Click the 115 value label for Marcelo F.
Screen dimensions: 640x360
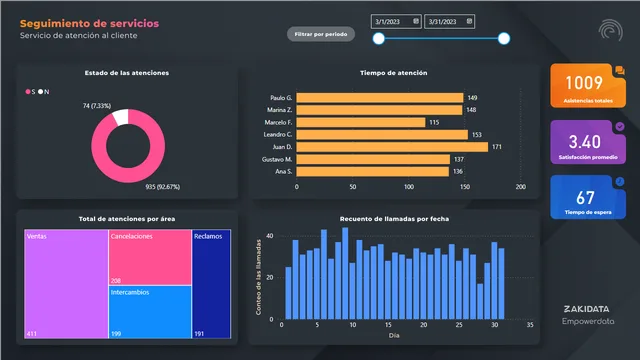click(434, 122)
